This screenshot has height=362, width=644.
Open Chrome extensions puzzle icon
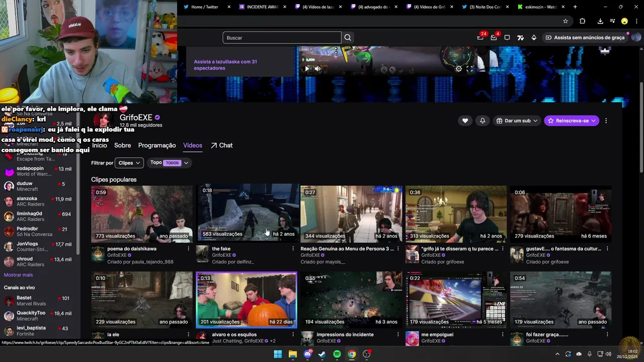click(583, 21)
